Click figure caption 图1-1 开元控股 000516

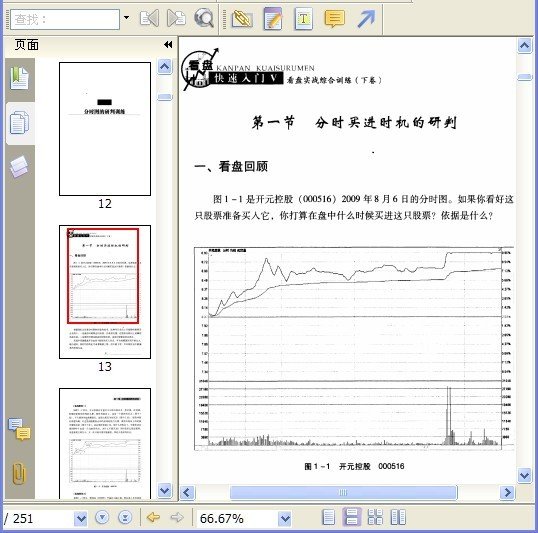354,466
